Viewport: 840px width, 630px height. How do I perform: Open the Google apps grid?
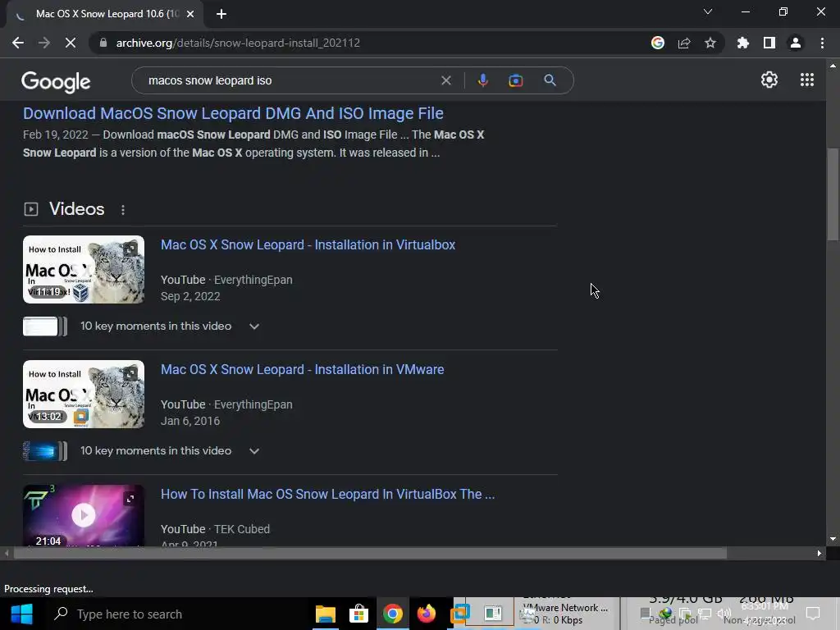pyautogui.click(x=807, y=80)
